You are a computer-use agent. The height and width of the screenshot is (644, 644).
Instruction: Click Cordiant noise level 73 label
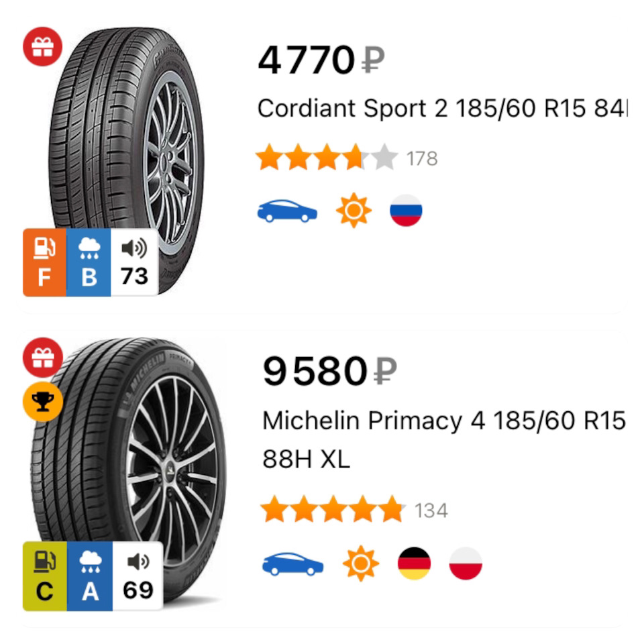pos(134,262)
